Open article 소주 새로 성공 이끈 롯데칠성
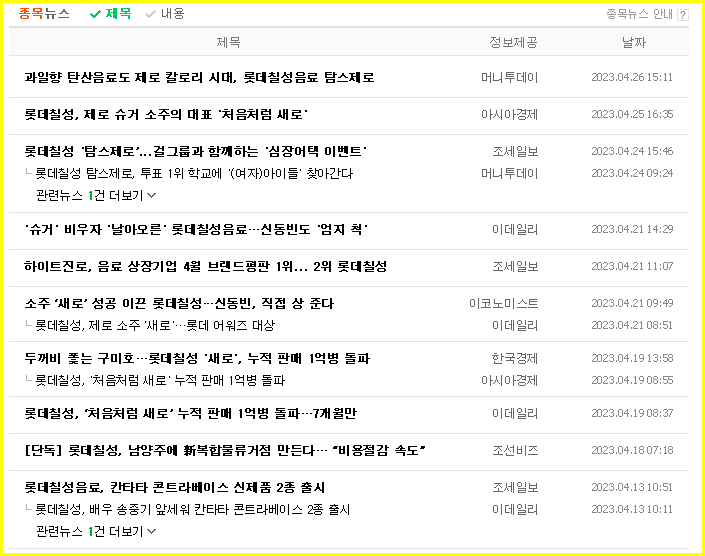 (x=179, y=303)
